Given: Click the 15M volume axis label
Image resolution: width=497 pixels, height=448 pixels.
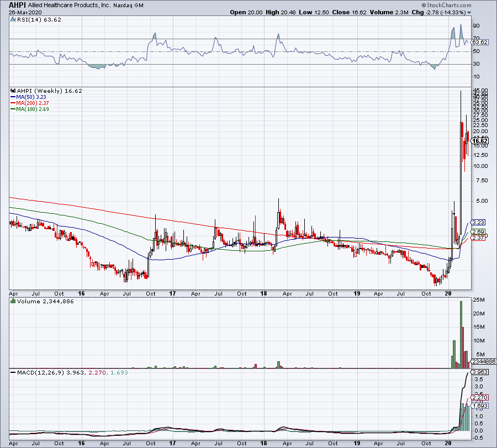Looking at the screenshot, I should click(x=479, y=327).
